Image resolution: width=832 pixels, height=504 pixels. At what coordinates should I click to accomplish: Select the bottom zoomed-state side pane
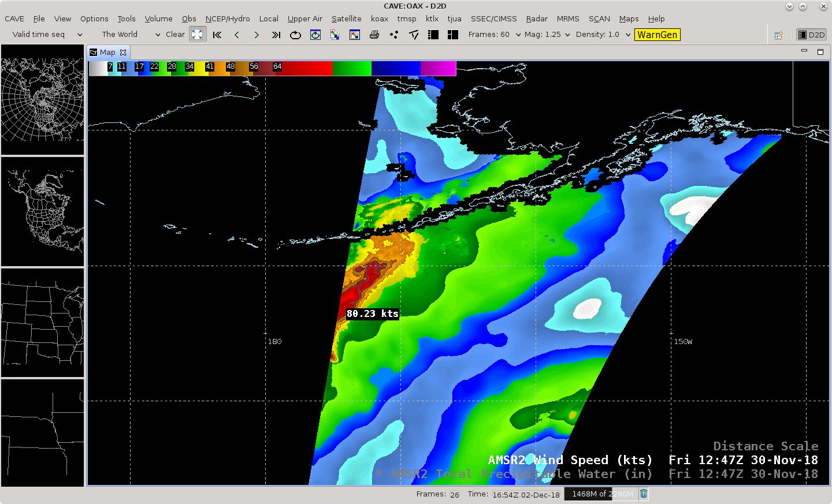[x=42, y=433]
